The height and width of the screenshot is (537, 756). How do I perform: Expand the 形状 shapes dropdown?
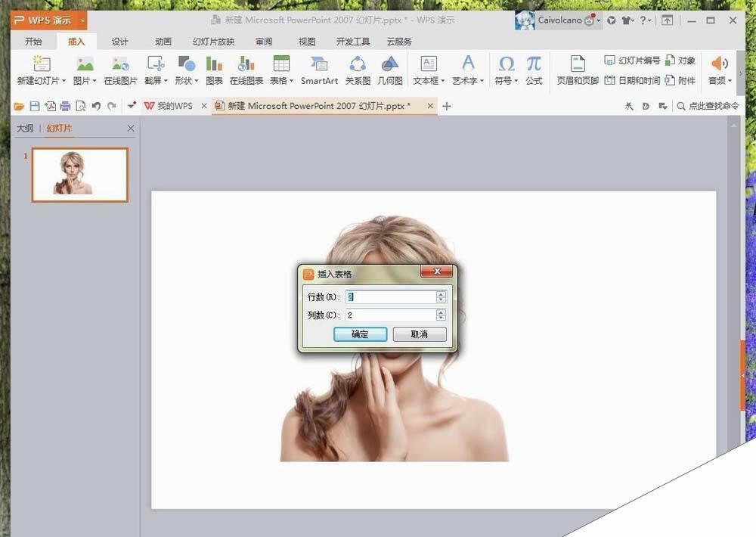[186, 80]
